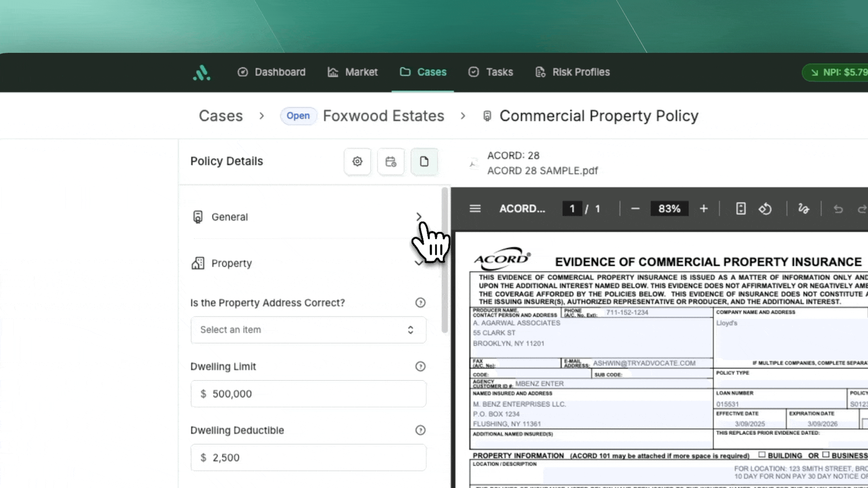
Task: Click the Dwelling Deductible input field
Action: coord(308,457)
